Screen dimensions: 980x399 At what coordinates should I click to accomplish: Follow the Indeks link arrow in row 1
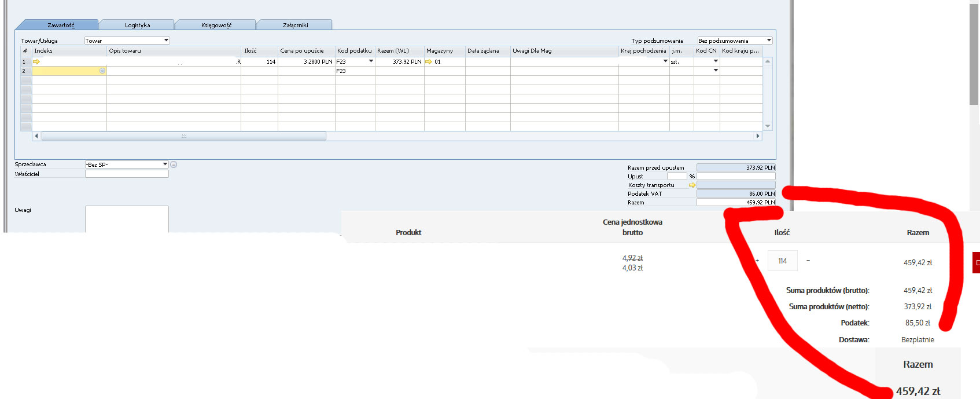click(36, 61)
